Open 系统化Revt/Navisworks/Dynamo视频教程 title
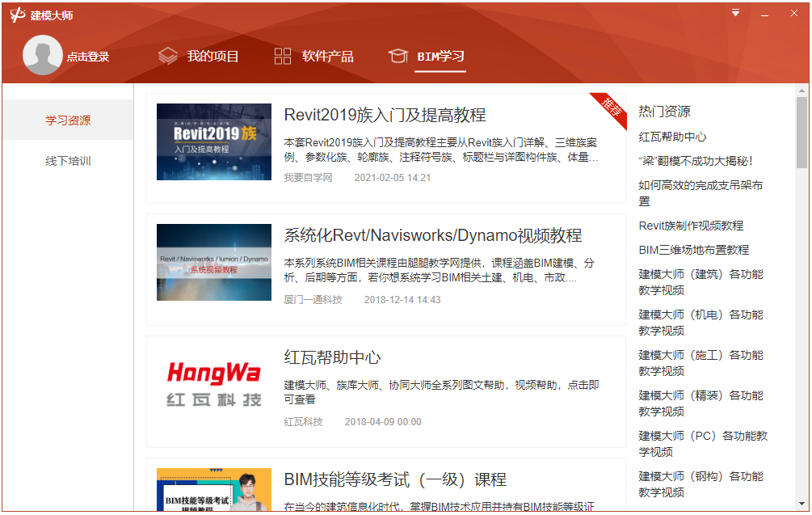 click(433, 236)
